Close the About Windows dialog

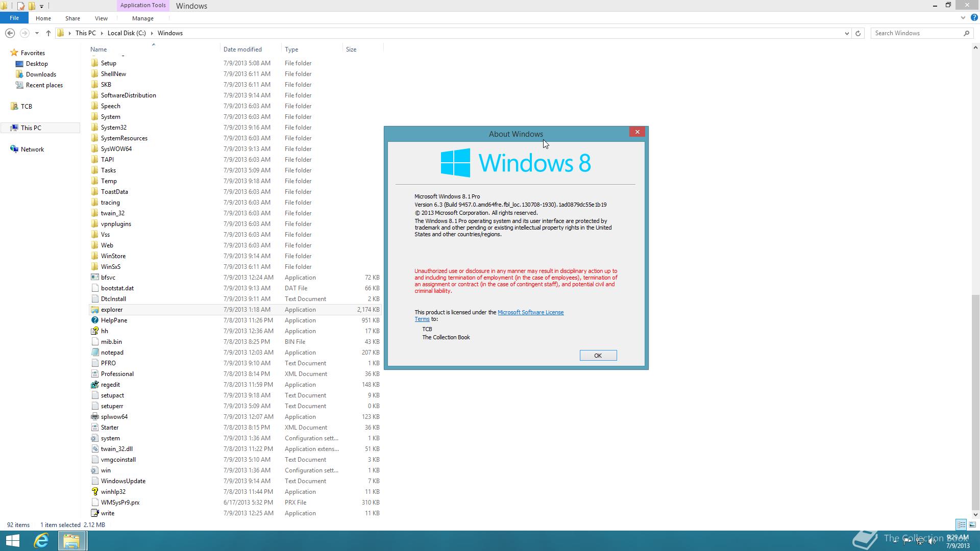637,132
